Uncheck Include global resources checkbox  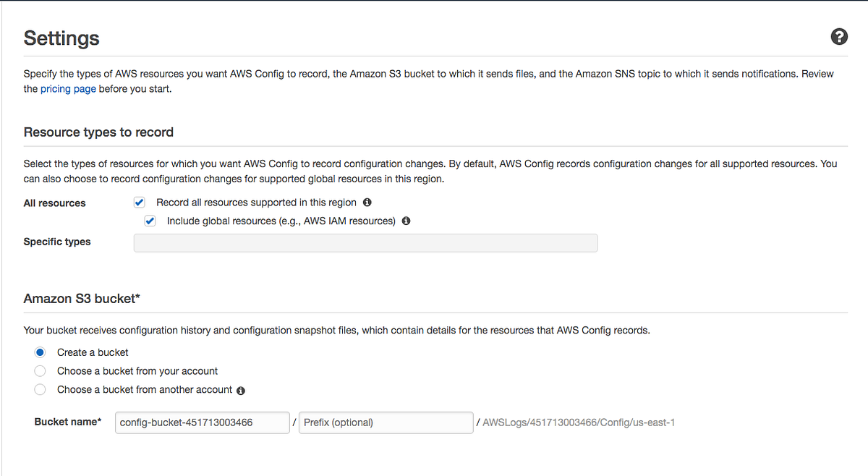pyautogui.click(x=150, y=221)
